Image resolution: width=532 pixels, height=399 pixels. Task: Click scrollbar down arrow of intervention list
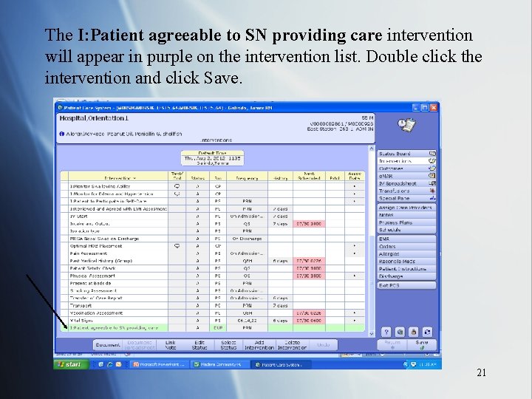tap(371, 334)
